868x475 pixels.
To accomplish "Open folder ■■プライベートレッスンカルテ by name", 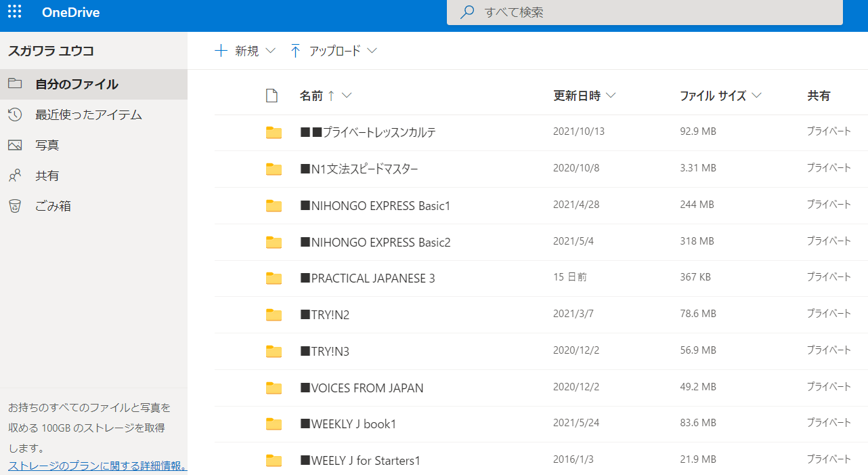I will coord(368,132).
